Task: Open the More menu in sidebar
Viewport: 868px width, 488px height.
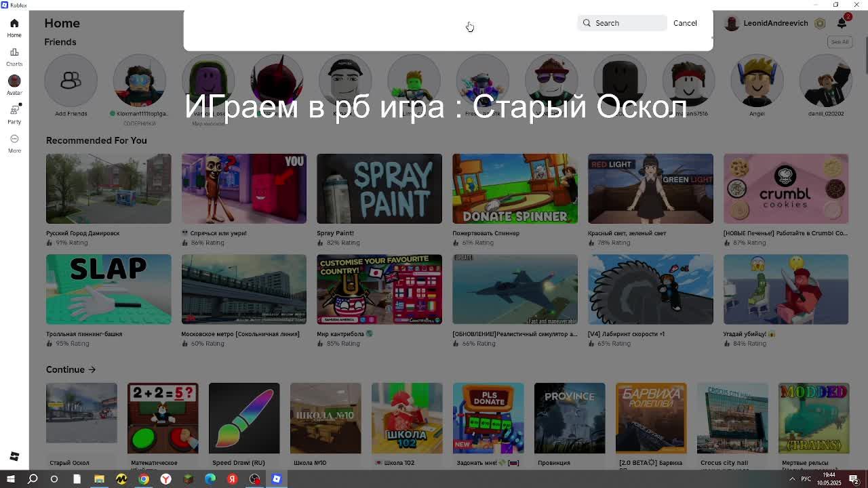Action: 14,143
